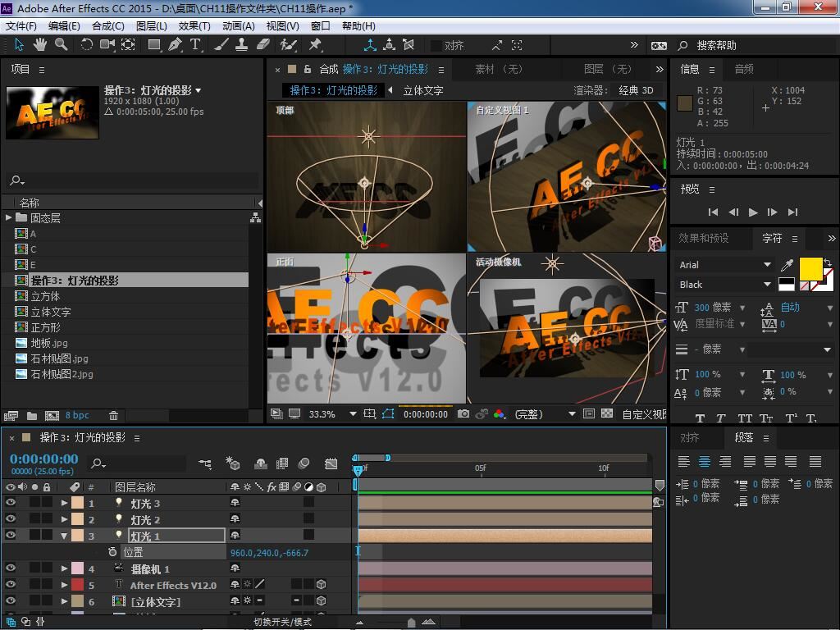Hide the 摄像机 1 layer
Screen dimensions: 840x630
point(10,568)
